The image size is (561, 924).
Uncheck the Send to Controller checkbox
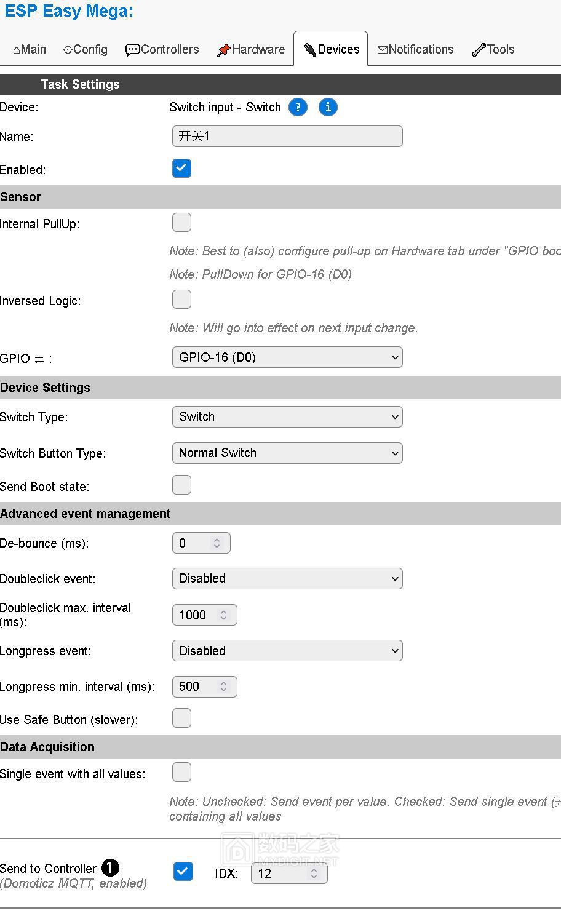pos(183,872)
